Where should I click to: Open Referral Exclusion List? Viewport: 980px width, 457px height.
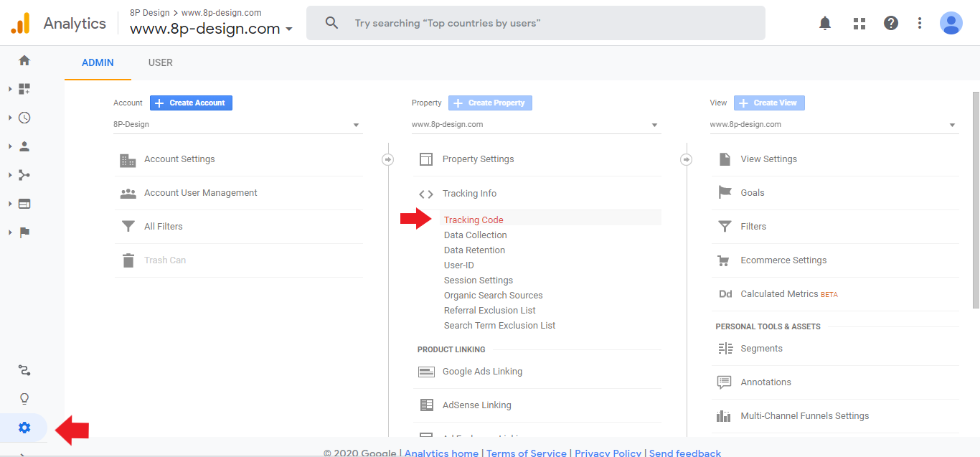coord(490,311)
